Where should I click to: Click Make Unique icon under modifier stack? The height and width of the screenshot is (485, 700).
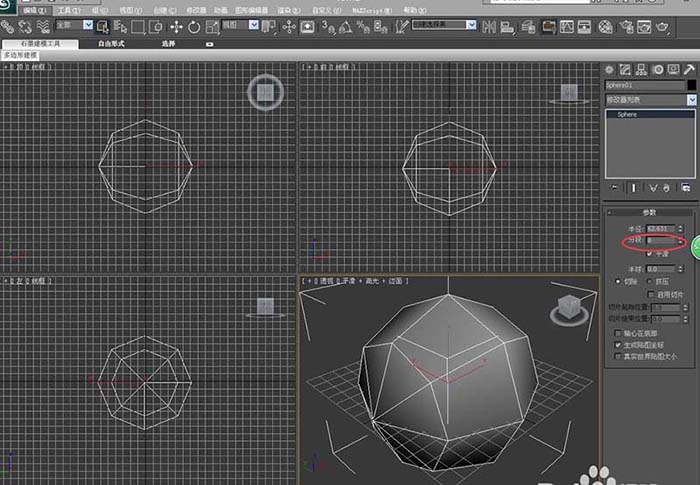[653, 188]
